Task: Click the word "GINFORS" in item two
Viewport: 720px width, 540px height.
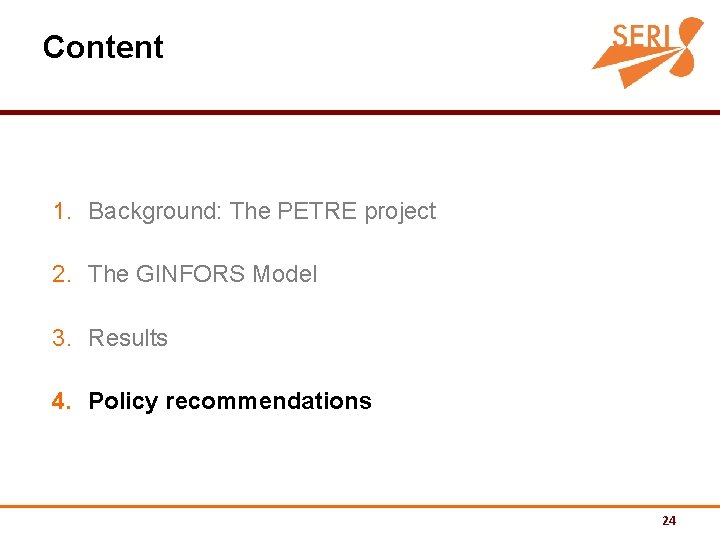Action: [191, 274]
